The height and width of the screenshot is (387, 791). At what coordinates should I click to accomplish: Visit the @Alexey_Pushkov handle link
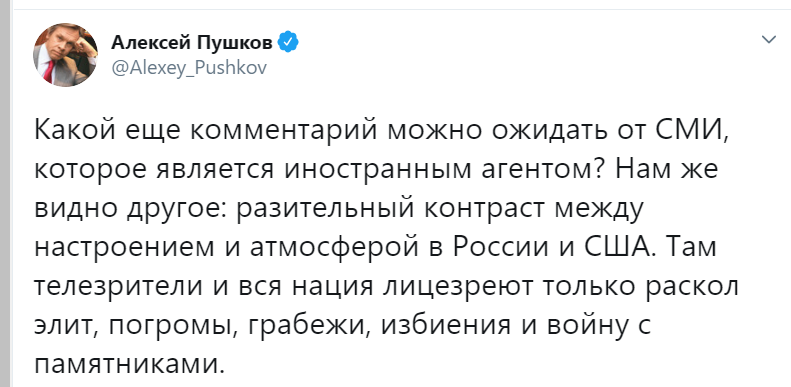[189, 67]
